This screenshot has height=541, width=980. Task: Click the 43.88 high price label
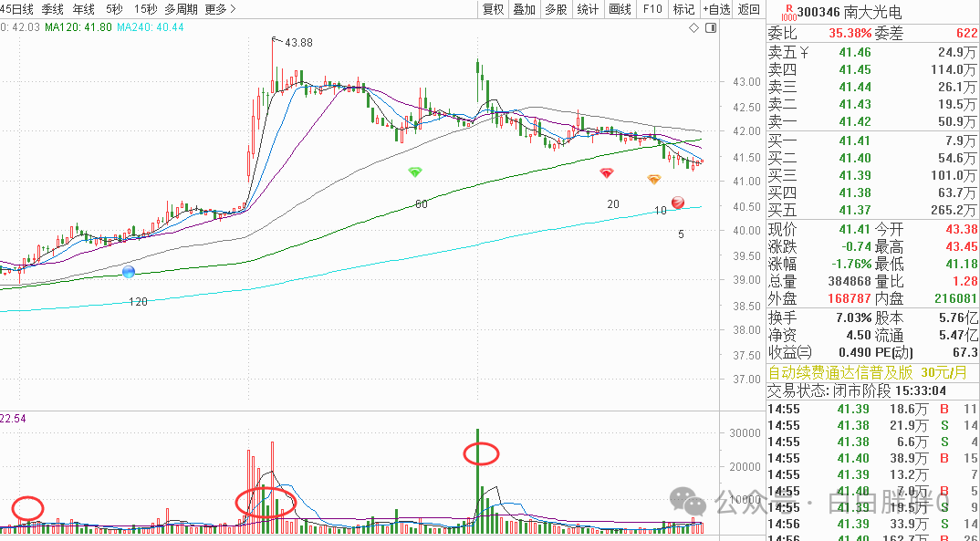tap(298, 43)
